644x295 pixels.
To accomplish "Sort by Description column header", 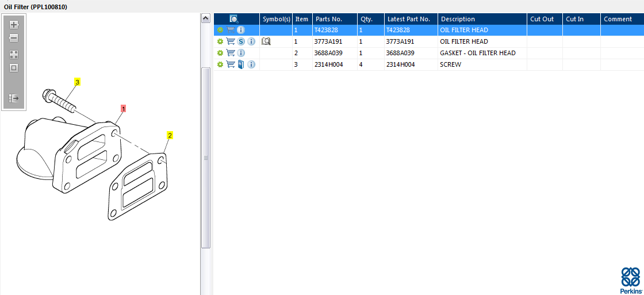I will [482, 19].
